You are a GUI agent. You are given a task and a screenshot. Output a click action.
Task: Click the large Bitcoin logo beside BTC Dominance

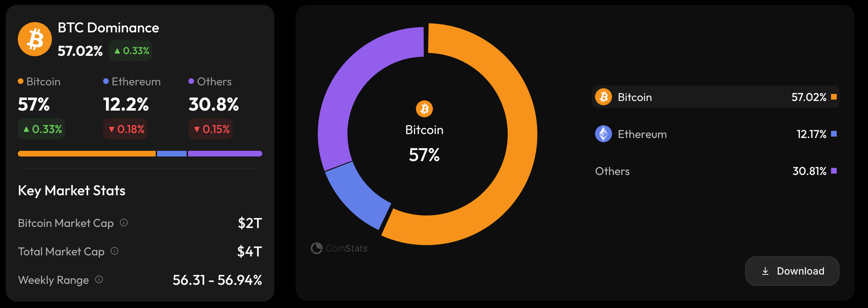coord(35,39)
